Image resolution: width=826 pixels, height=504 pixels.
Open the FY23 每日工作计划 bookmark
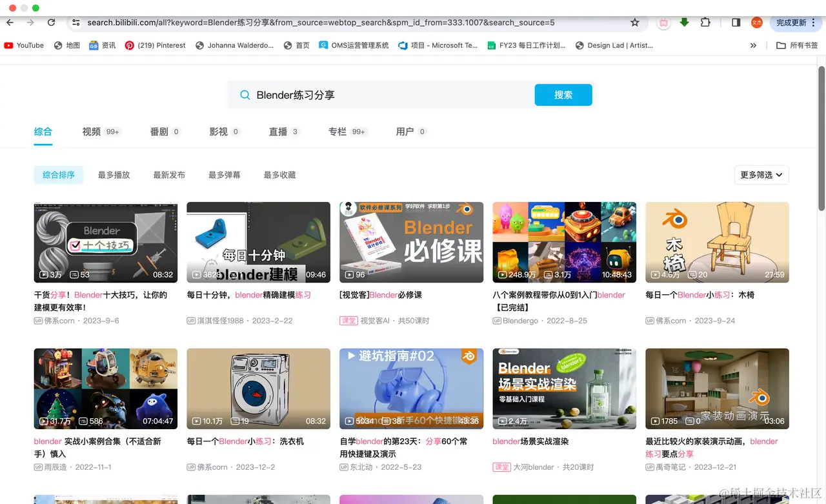click(527, 45)
